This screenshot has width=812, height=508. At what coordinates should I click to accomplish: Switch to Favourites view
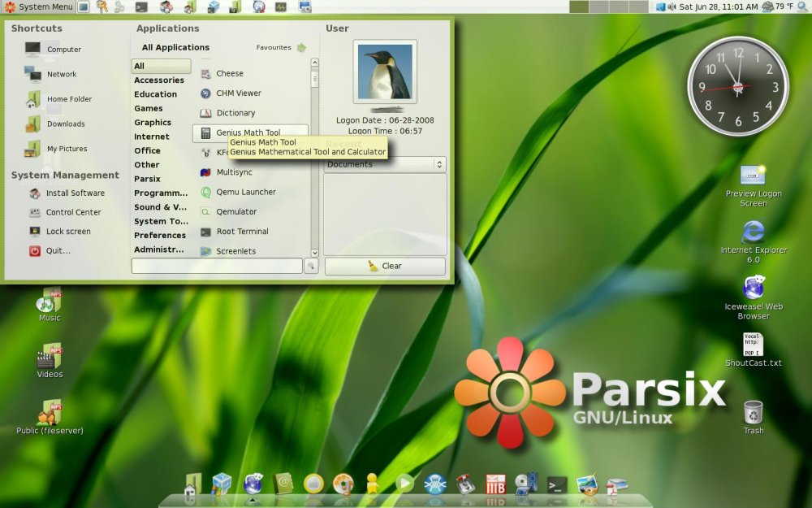[281, 47]
